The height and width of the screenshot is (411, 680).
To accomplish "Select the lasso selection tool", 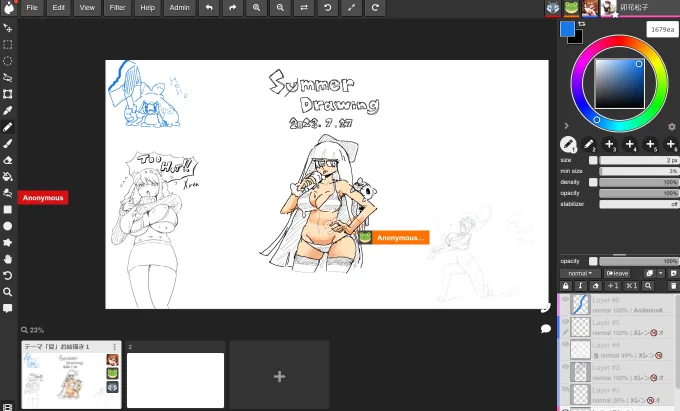I will 7,78.
